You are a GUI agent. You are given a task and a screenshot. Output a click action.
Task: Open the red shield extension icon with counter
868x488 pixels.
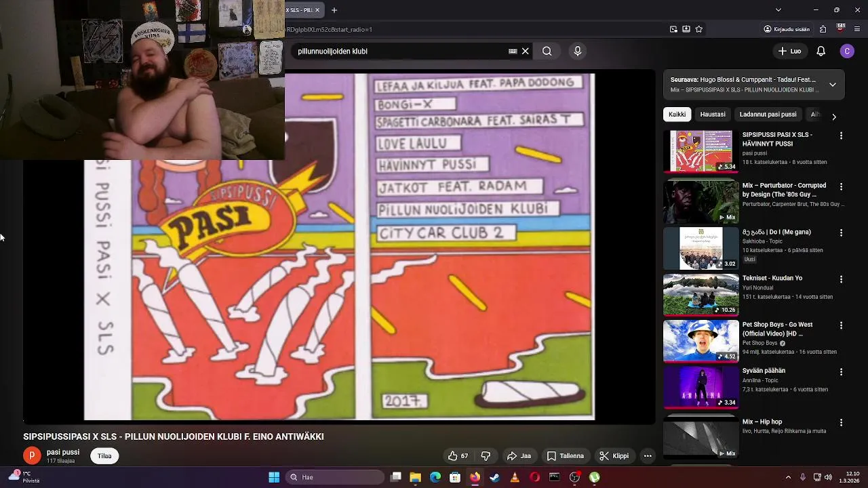[840, 28]
